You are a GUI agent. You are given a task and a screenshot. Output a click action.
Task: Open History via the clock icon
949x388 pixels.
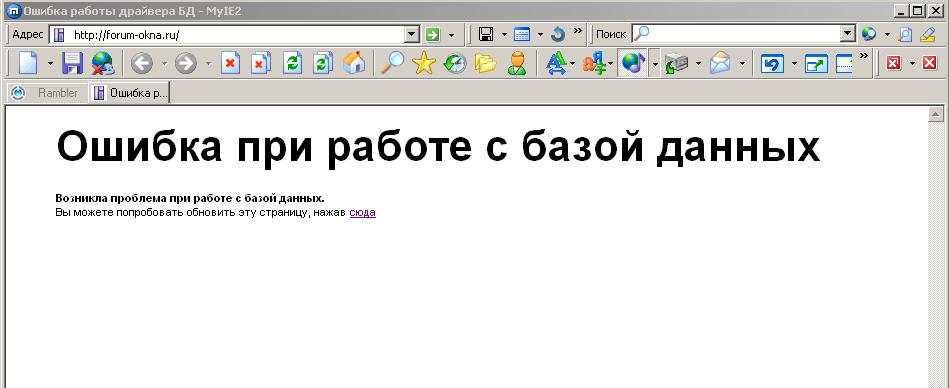point(455,63)
